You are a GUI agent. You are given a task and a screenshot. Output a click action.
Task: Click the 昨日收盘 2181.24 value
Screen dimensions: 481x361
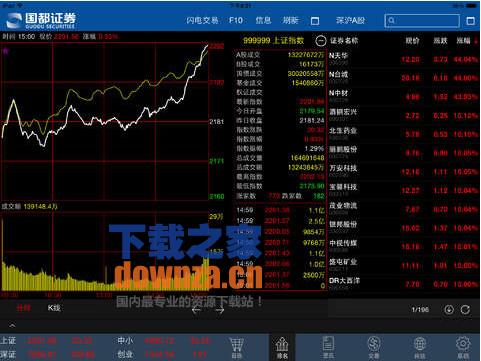pyautogui.click(x=312, y=121)
